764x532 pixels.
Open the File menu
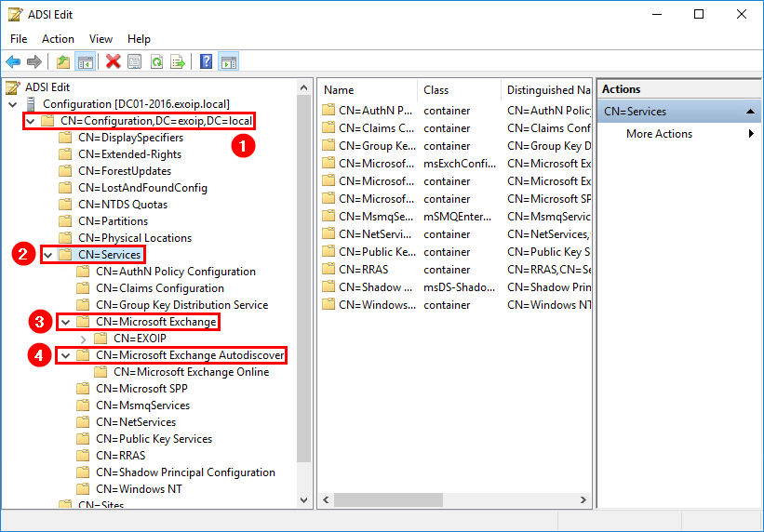[x=19, y=39]
